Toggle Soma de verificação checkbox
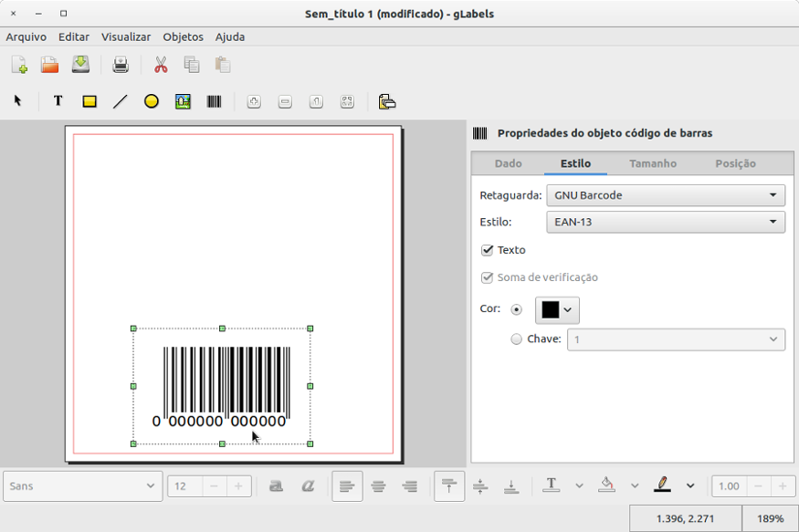 (487, 277)
